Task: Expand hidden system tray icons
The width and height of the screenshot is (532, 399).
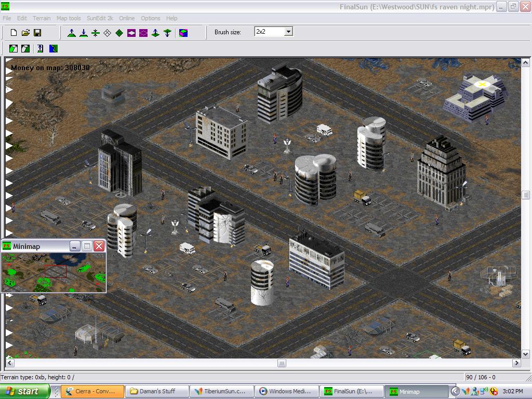Action: coord(455,391)
